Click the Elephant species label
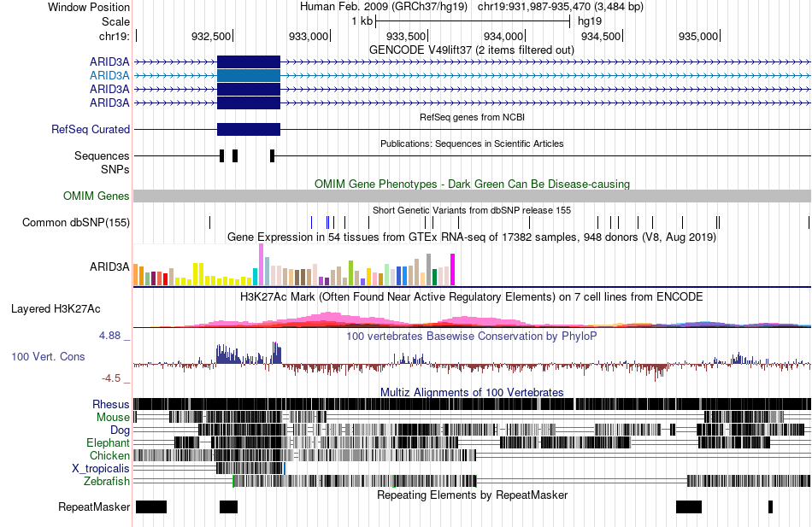 coord(108,443)
